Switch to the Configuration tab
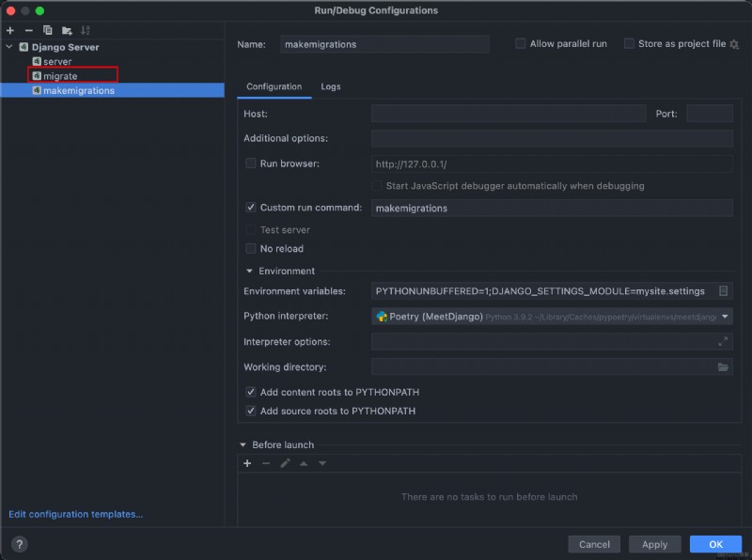This screenshot has height=560, width=752. point(274,86)
